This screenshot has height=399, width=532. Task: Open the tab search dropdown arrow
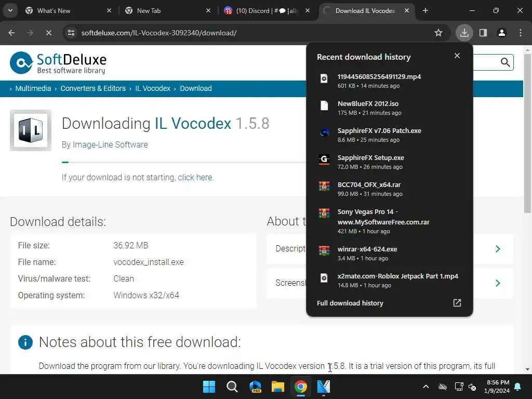10,10
